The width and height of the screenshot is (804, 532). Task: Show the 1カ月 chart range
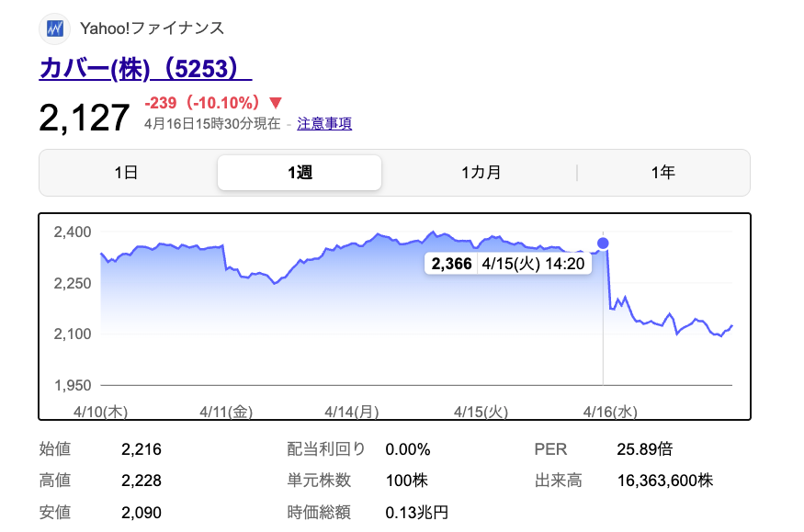[481, 173]
